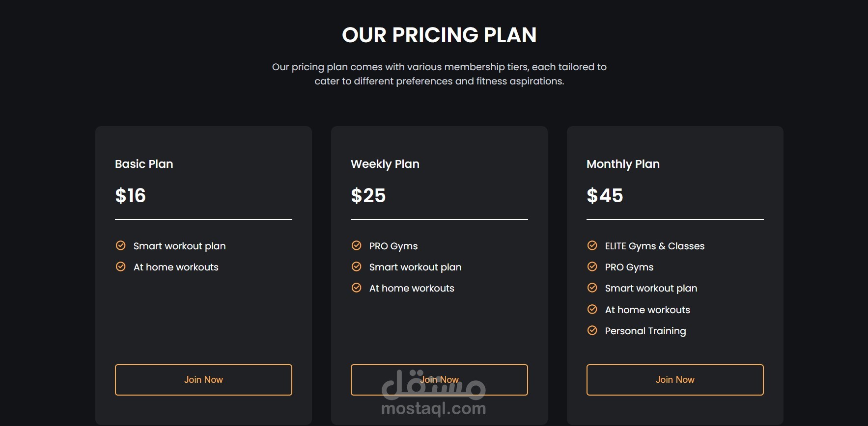
Task: Click the $45 price text
Action: point(605,196)
